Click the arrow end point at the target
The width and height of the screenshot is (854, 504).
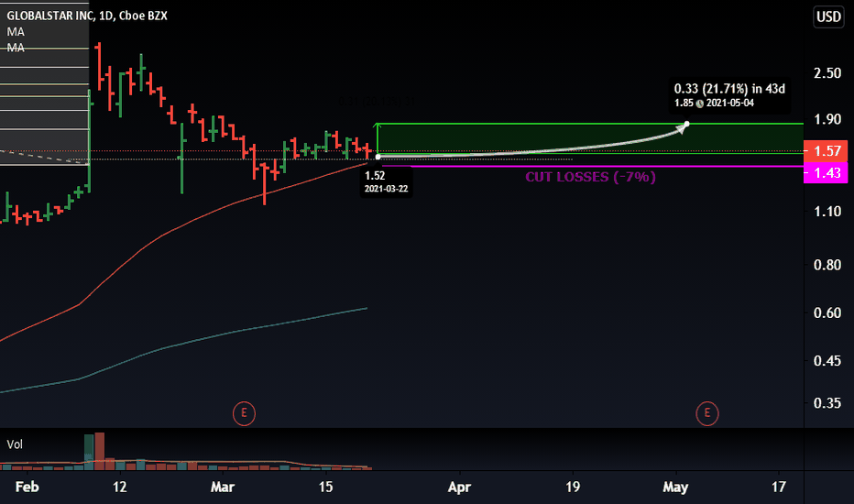687,125
